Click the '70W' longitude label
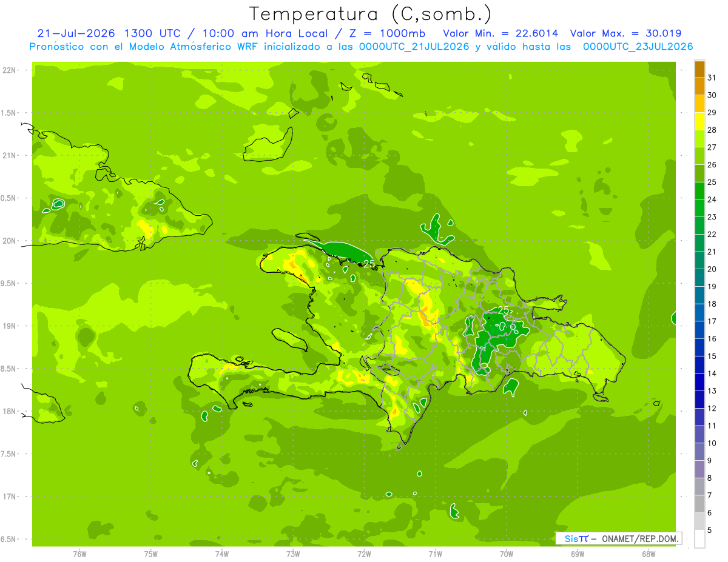Image resolution: width=728 pixels, height=562 pixels. [507, 554]
